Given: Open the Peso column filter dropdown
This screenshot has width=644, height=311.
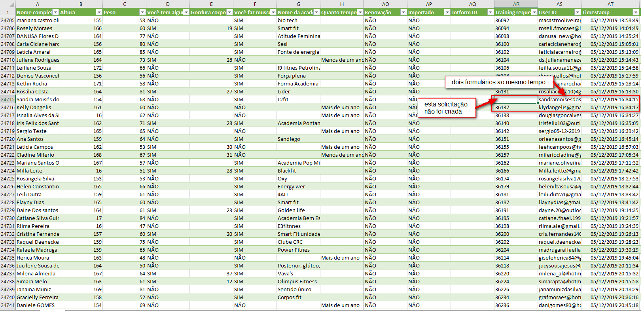Looking at the screenshot, I should click(x=142, y=12).
